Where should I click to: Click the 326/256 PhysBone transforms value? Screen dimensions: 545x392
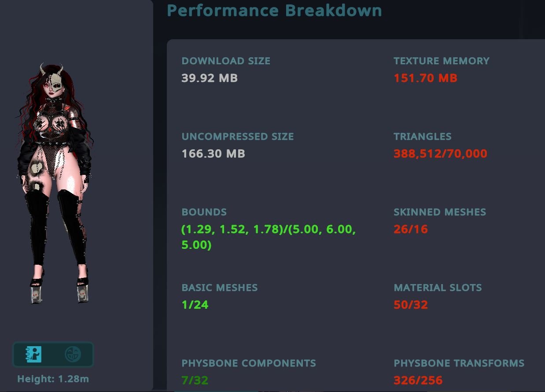tap(418, 380)
